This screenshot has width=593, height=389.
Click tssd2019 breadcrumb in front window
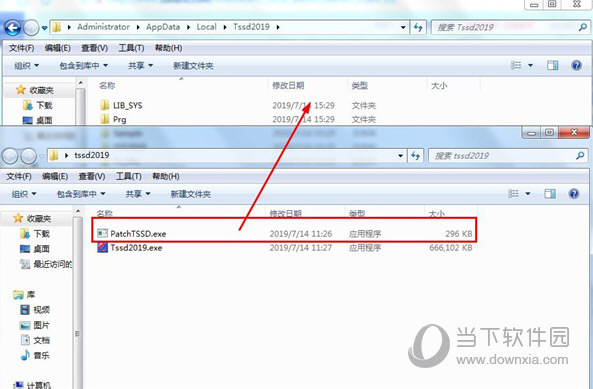pos(92,155)
